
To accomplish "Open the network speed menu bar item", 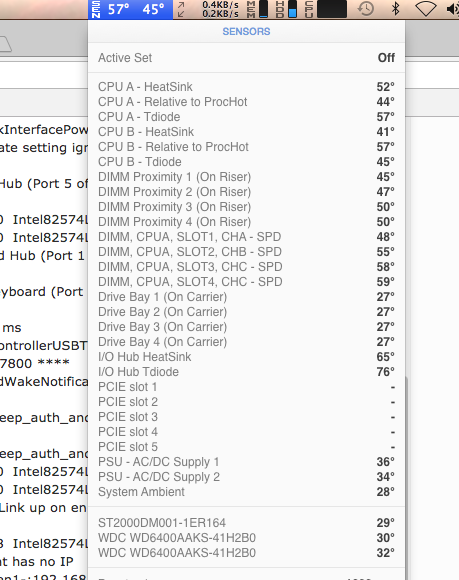I will (x=208, y=9).
